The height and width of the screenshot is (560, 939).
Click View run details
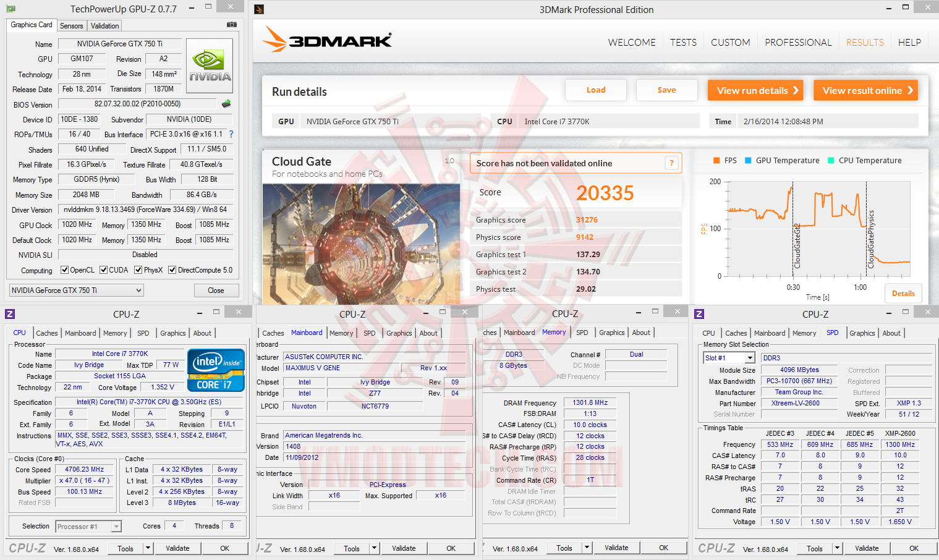pyautogui.click(x=755, y=90)
